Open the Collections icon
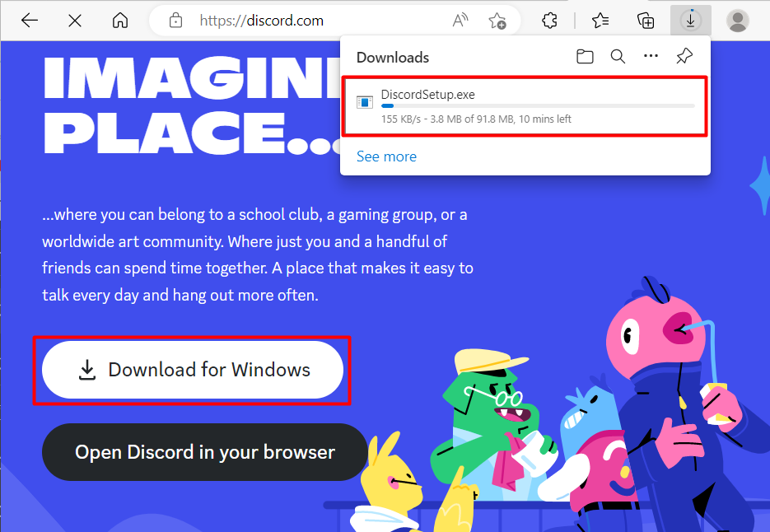Viewport: 770px width, 532px height. point(646,21)
